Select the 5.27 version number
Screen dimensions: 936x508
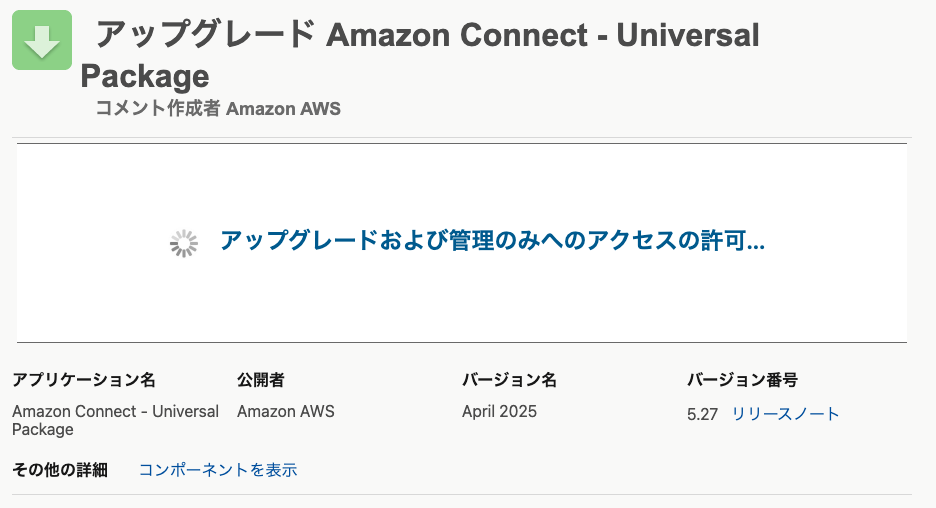[702, 414]
